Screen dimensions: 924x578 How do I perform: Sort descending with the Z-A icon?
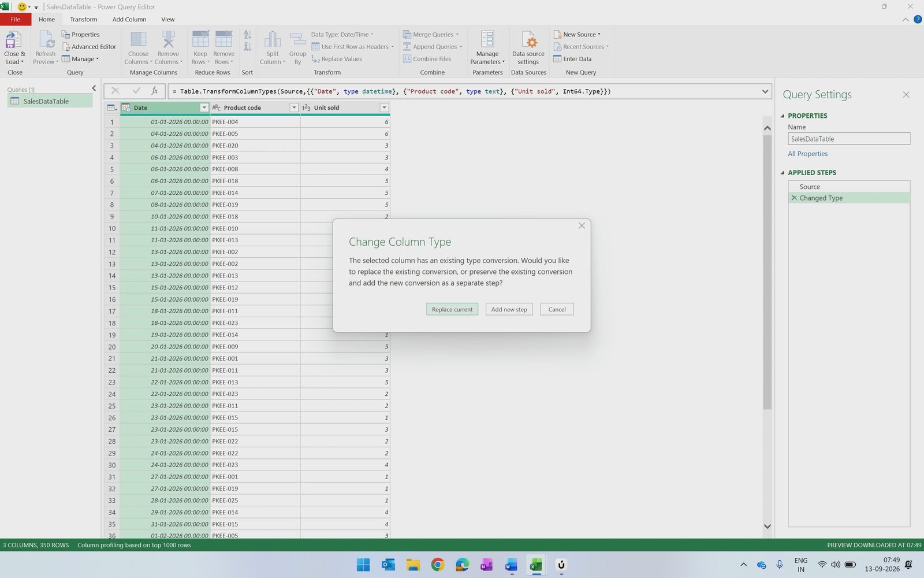(247, 47)
